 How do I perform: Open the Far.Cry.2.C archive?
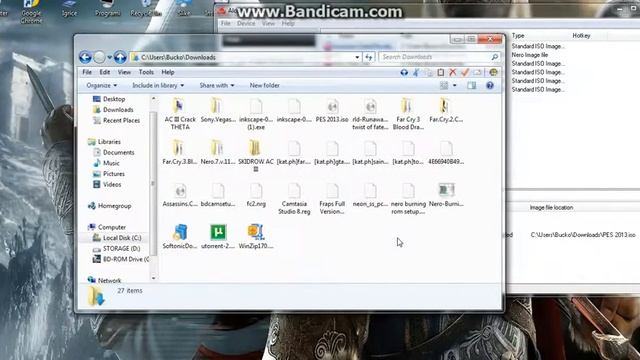(446, 111)
